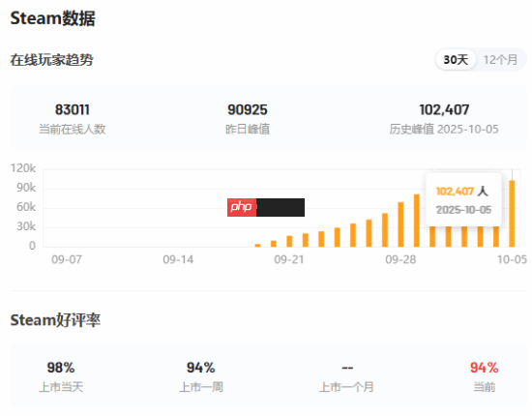Click the tooltip value 102,407 人

point(462,192)
